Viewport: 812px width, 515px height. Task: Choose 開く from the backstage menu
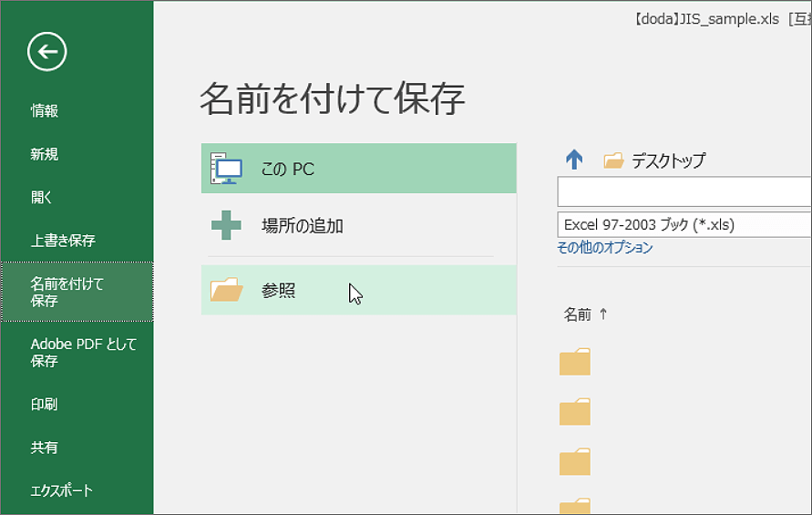41,197
